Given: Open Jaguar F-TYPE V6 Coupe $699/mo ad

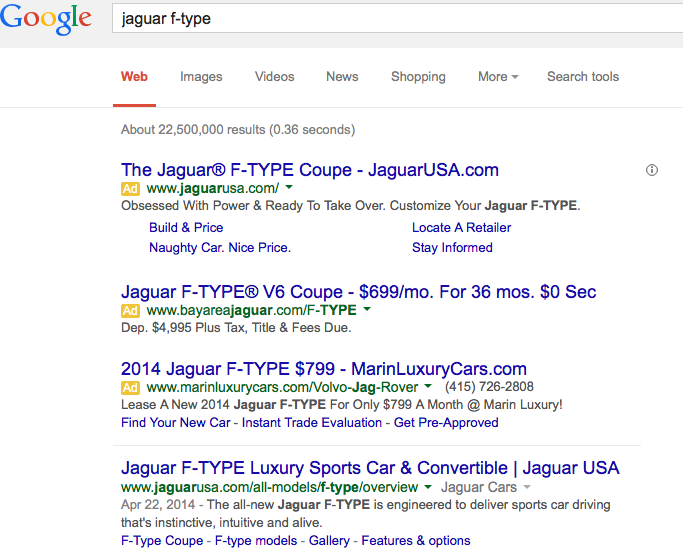Looking at the screenshot, I should 358,292.
